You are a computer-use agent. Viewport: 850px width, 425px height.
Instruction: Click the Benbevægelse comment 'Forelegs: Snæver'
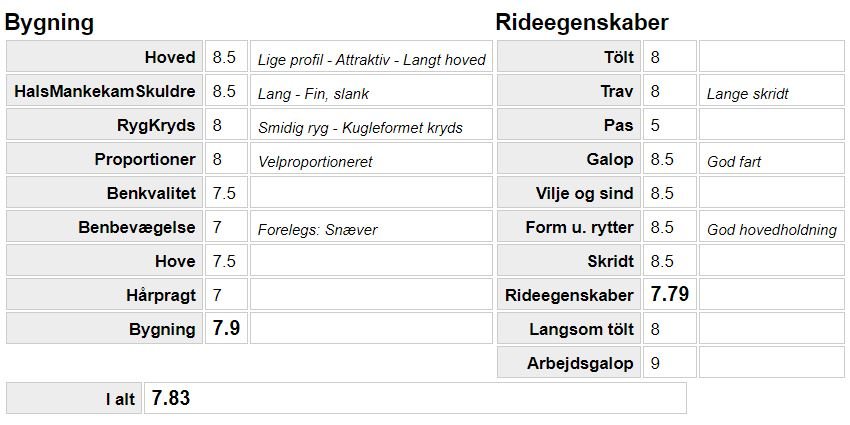[x=317, y=229]
